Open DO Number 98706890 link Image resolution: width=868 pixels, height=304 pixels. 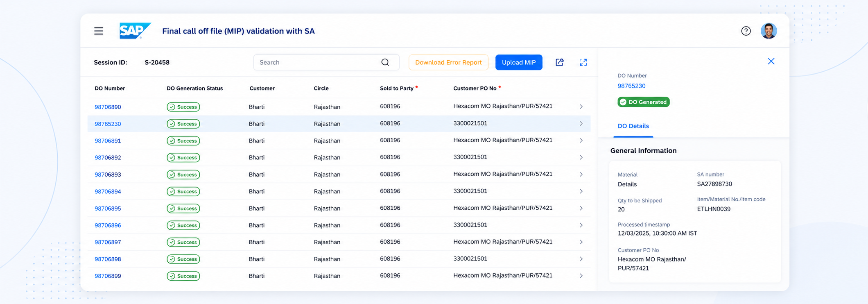pyautogui.click(x=108, y=107)
